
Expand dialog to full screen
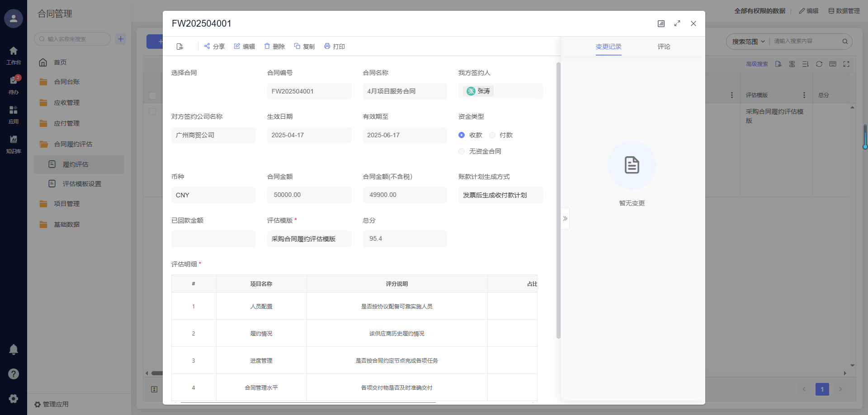click(677, 23)
